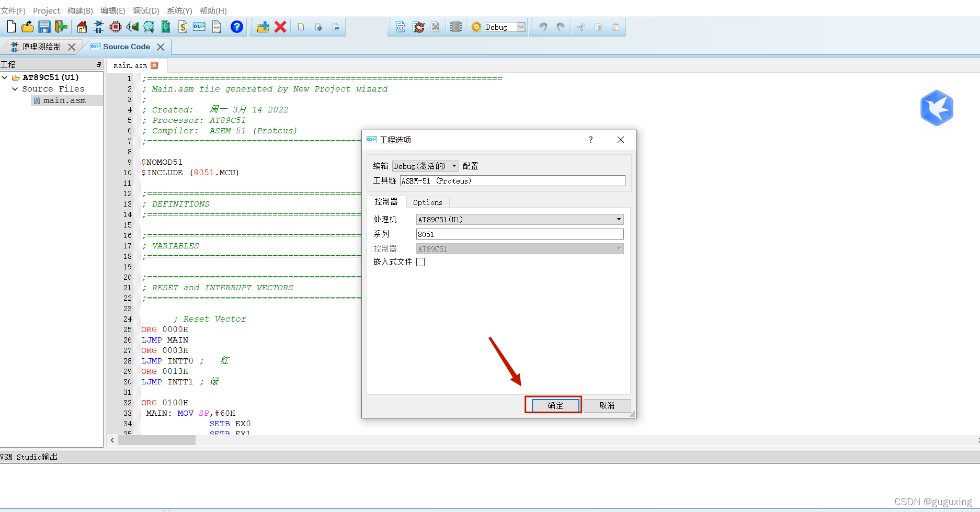Click the 工具链 ASEM-51 (Proteus) field

pyautogui.click(x=512, y=180)
